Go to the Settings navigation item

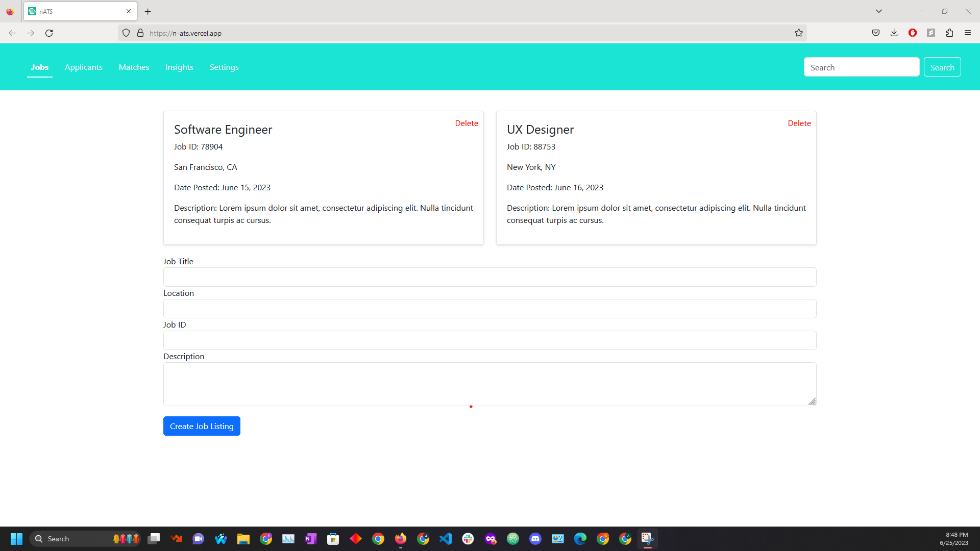click(x=224, y=67)
